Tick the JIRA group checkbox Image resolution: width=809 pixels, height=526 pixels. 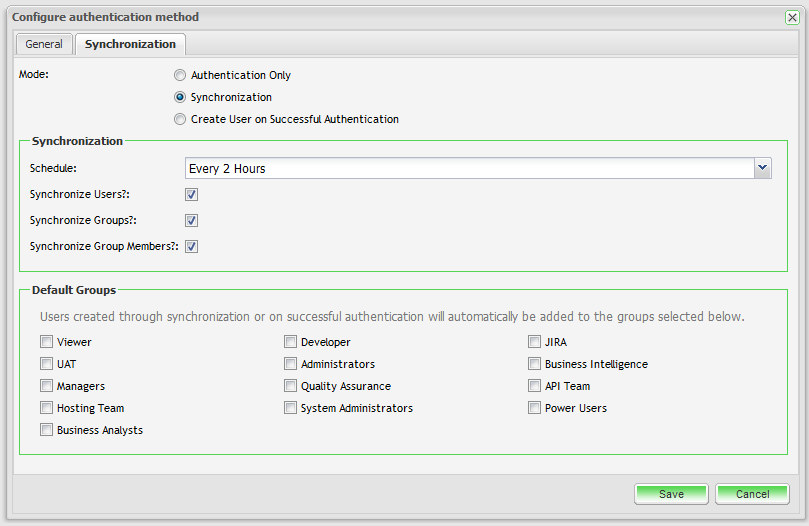point(535,342)
